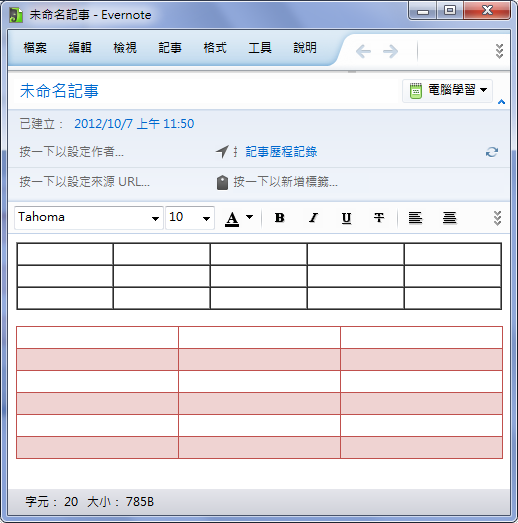Open the 檔案 menu

coord(35,48)
